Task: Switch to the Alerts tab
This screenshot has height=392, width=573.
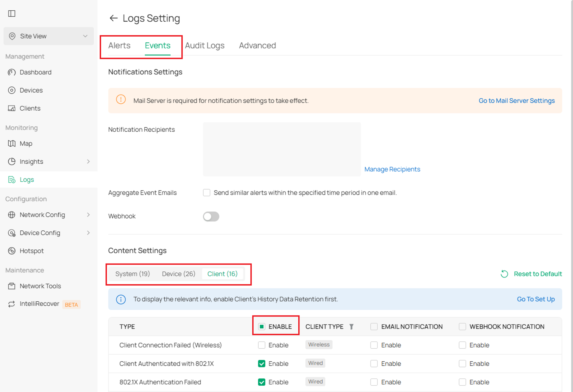Action: click(119, 45)
